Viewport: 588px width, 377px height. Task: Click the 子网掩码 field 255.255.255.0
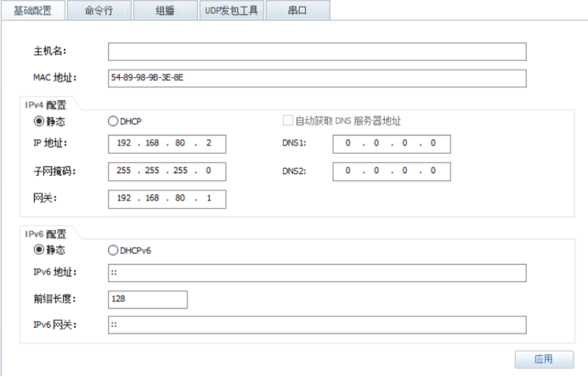(167, 172)
